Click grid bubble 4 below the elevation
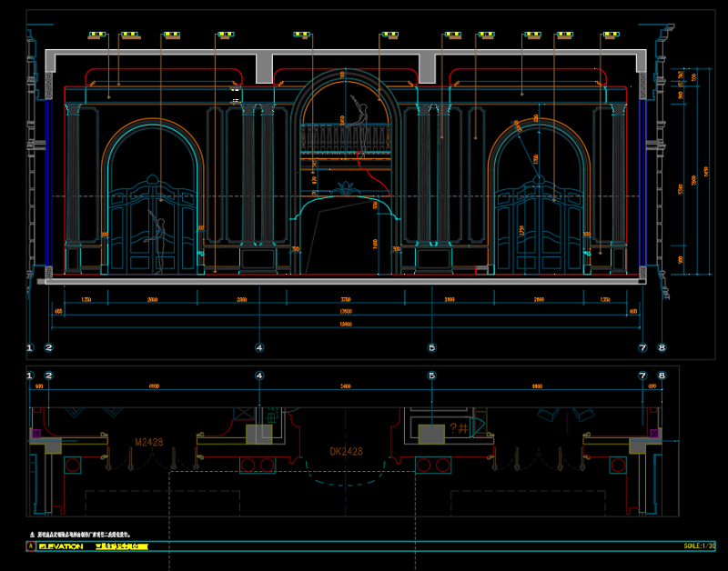Viewport: 728px width, 571px height. tap(259, 347)
